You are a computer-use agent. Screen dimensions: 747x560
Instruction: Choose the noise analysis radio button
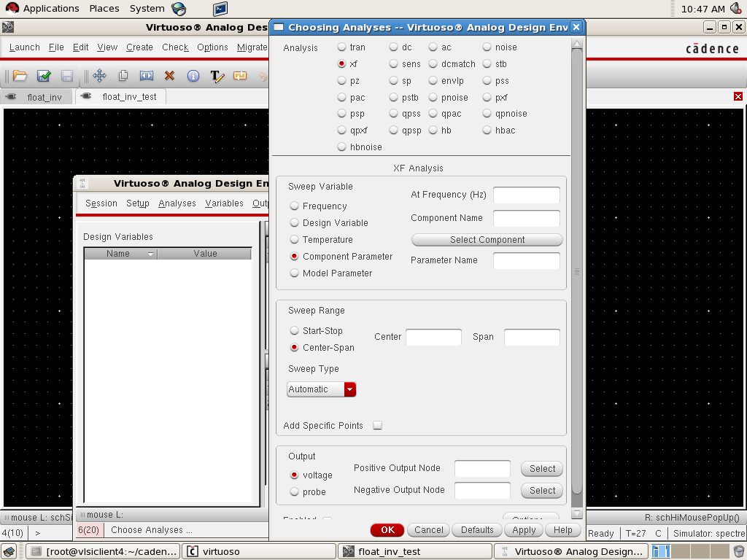click(487, 47)
